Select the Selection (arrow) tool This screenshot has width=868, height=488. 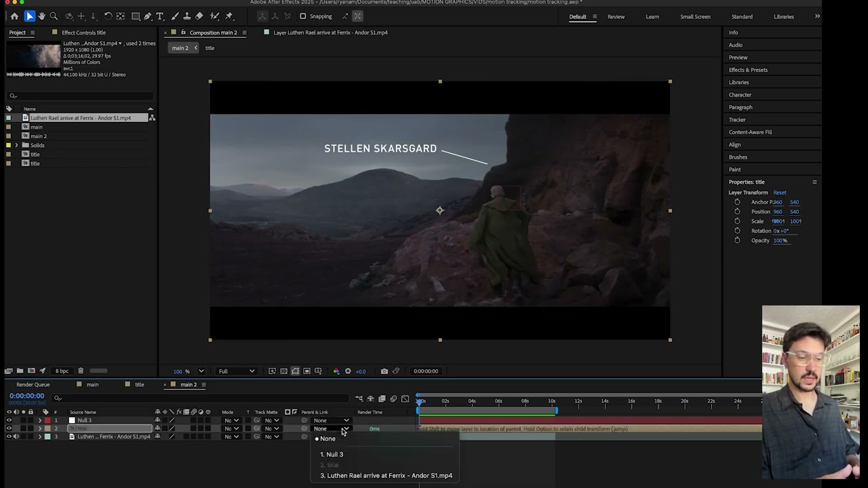pos(29,16)
